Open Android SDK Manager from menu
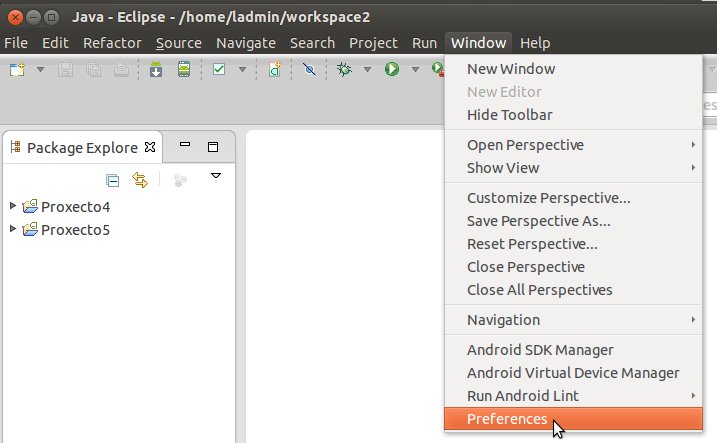717x443 pixels. click(573, 350)
